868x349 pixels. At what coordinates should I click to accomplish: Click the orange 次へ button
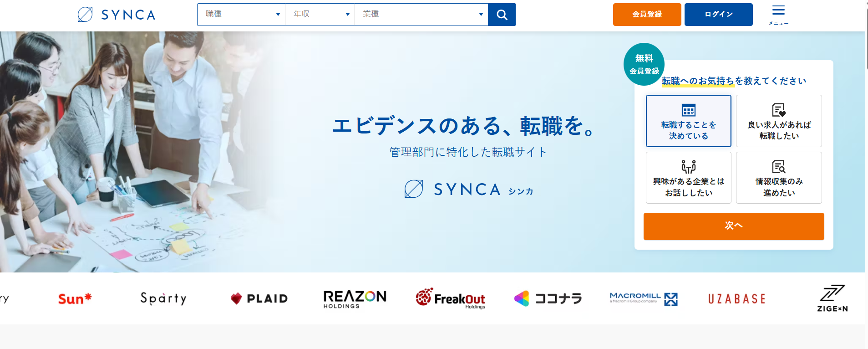(734, 226)
